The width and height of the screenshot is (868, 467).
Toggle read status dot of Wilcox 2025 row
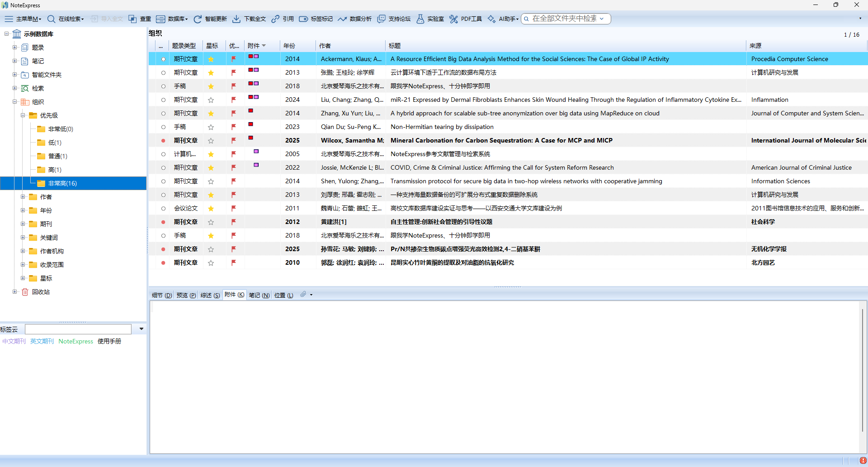click(163, 140)
